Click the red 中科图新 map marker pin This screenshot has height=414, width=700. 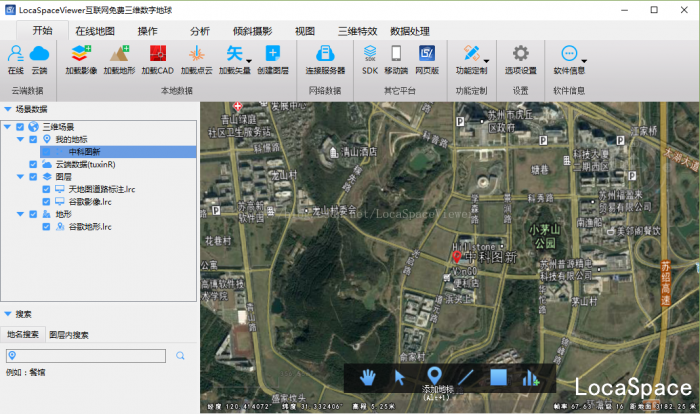tap(456, 256)
